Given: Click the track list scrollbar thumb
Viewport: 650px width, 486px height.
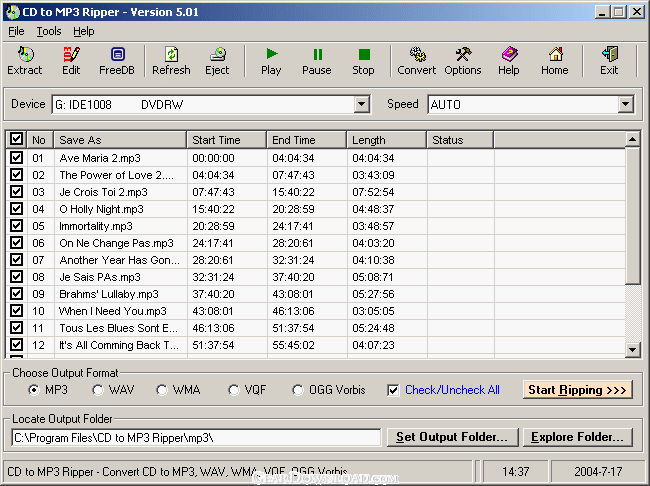Looking at the screenshot, I should tap(633, 216).
